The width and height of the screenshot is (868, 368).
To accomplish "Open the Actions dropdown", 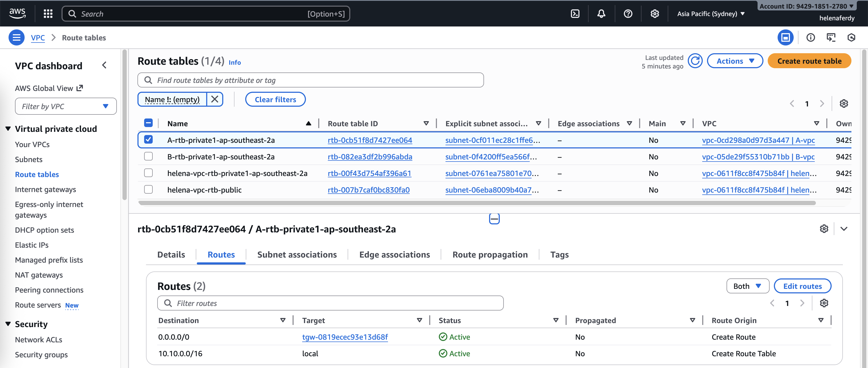I will (735, 61).
